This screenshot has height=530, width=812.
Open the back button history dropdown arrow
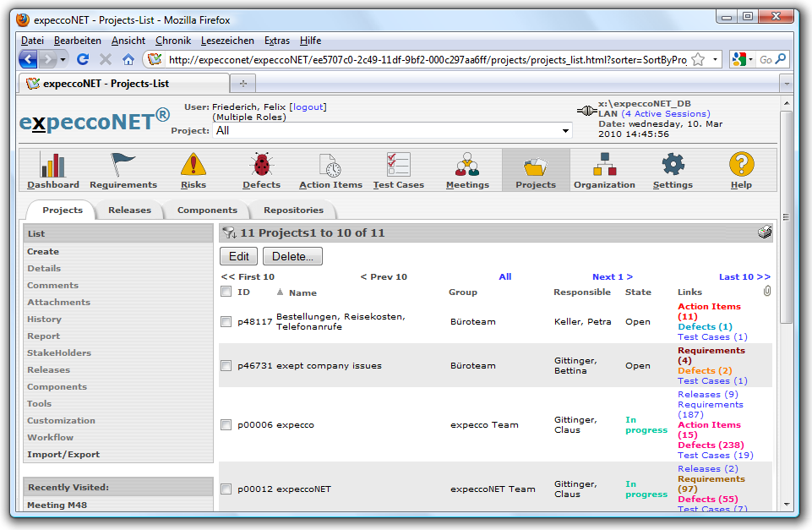(63, 60)
